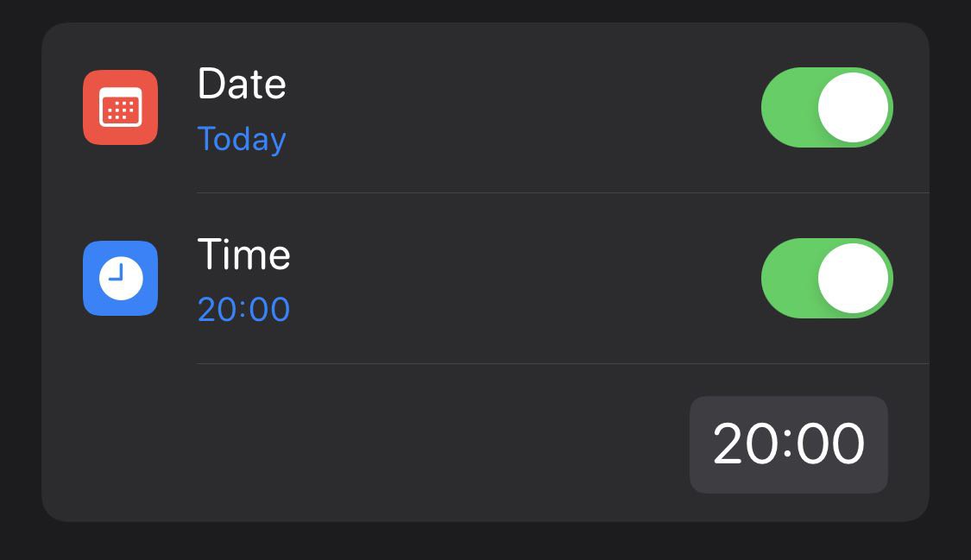Disable the Time switch

click(x=827, y=278)
